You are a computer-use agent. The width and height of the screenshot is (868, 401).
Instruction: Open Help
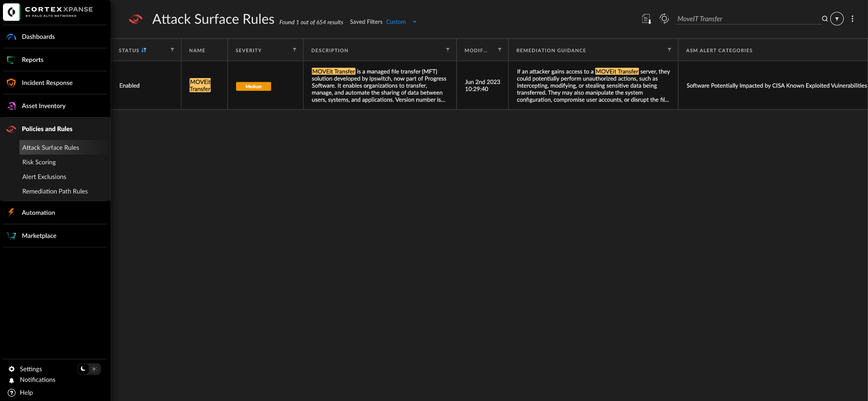[x=26, y=393]
